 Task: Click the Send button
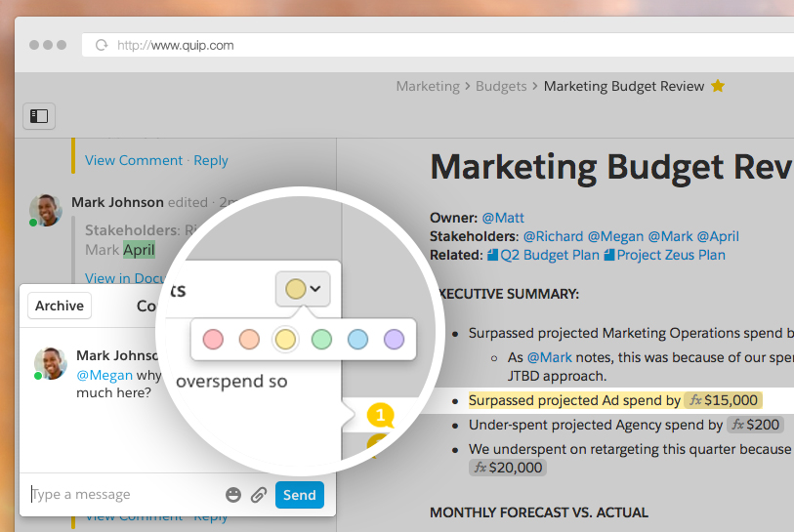point(299,495)
